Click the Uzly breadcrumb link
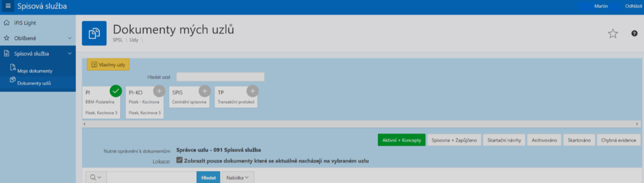 134,40
